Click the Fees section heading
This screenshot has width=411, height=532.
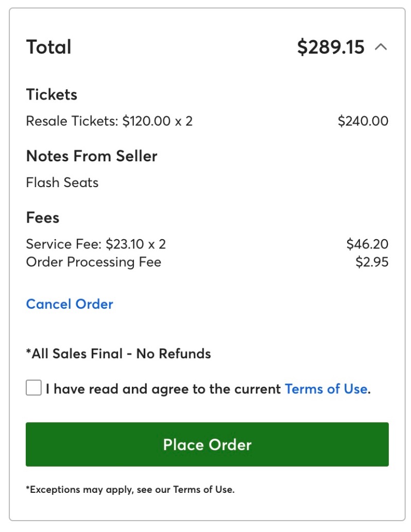click(x=43, y=218)
